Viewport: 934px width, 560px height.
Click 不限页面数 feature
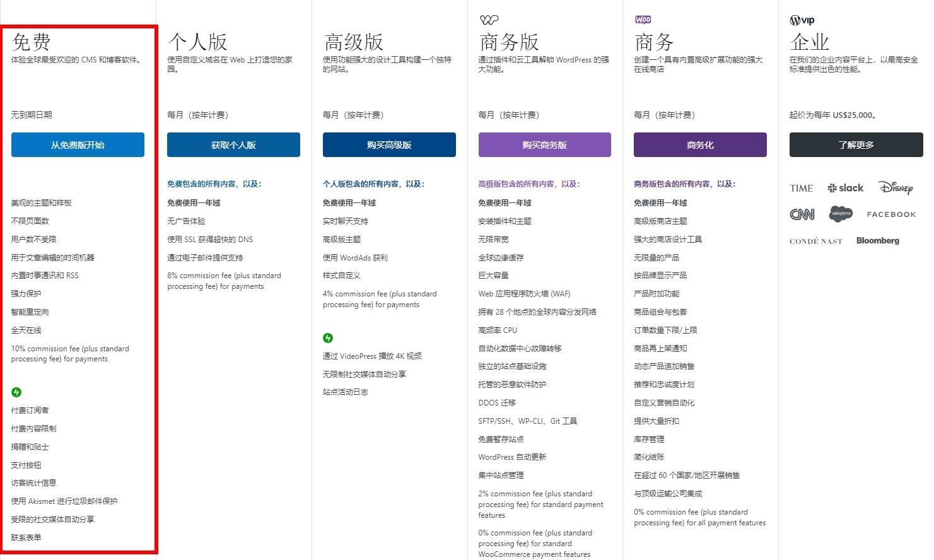pos(30,221)
